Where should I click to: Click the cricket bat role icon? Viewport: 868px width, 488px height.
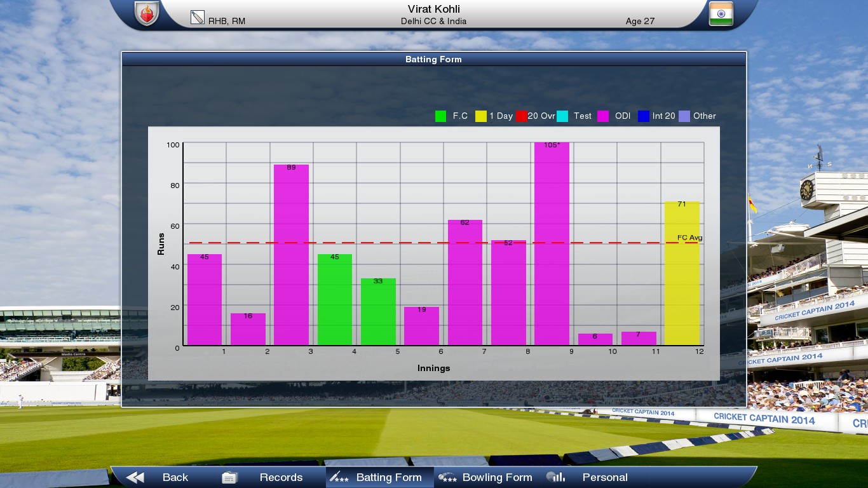tap(198, 17)
